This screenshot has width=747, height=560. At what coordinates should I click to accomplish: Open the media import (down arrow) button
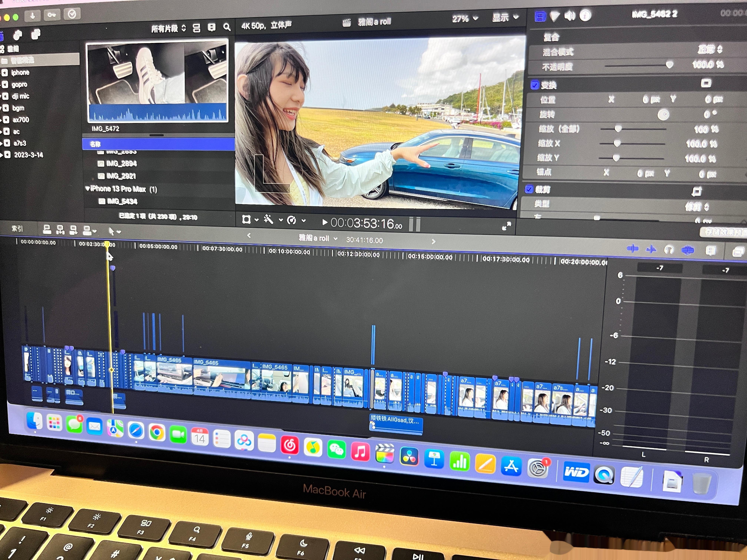tap(33, 16)
